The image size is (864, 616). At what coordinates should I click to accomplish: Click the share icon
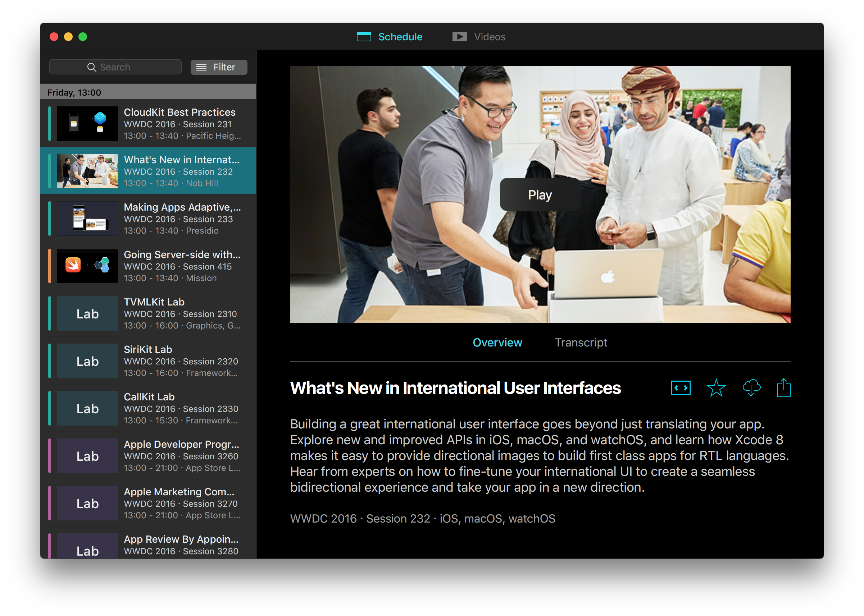pos(783,388)
